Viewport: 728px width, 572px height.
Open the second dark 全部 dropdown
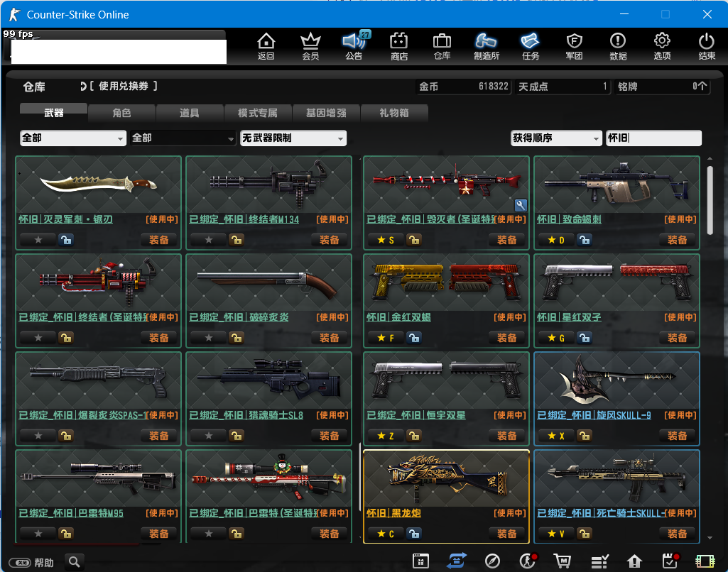pyautogui.click(x=183, y=138)
